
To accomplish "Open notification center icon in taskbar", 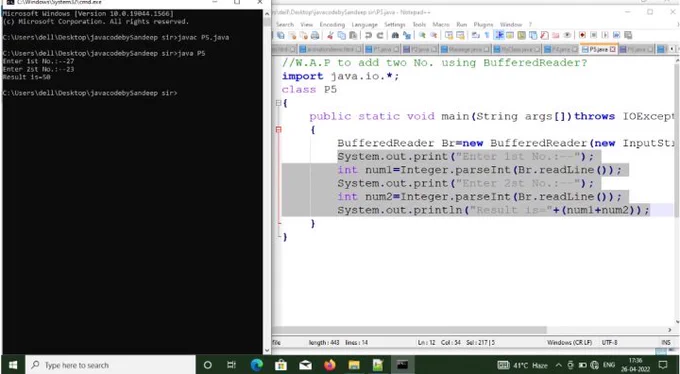I will pyautogui.click(x=663, y=365).
